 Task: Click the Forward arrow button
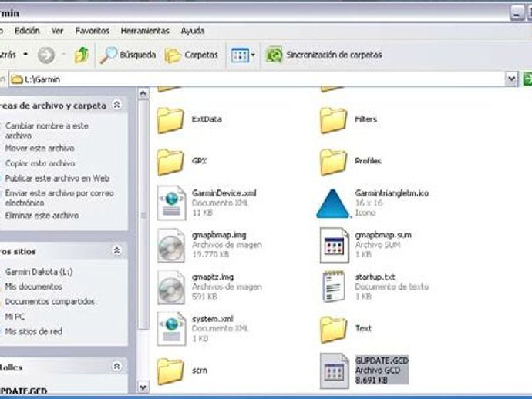pyautogui.click(x=46, y=55)
